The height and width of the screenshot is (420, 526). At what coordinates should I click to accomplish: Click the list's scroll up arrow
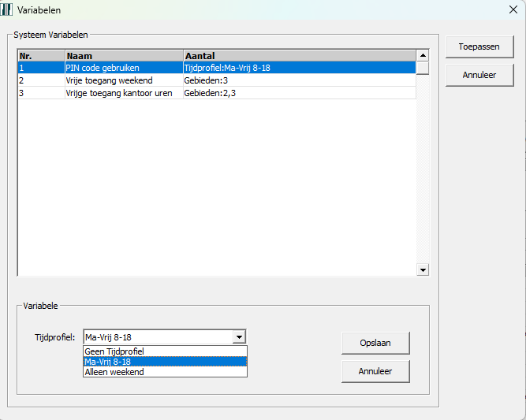(423, 55)
